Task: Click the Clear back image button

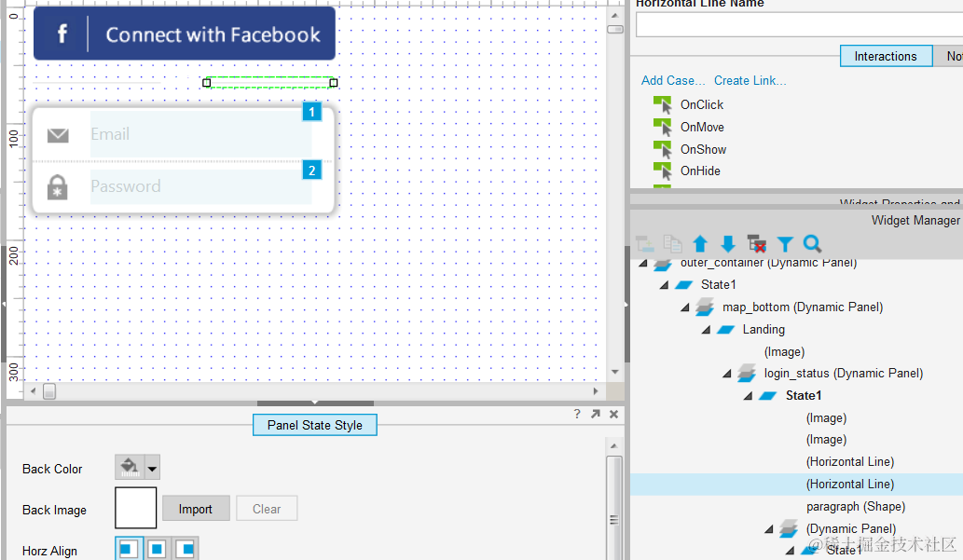Action: (267, 509)
